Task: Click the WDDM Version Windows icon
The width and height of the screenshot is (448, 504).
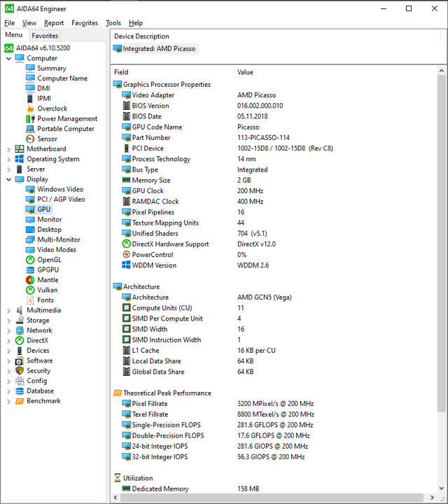Action: click(126, 265)
